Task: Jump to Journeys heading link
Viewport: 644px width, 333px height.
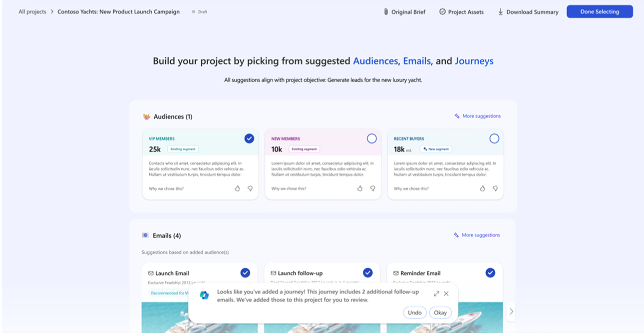Action: point(474,61)
